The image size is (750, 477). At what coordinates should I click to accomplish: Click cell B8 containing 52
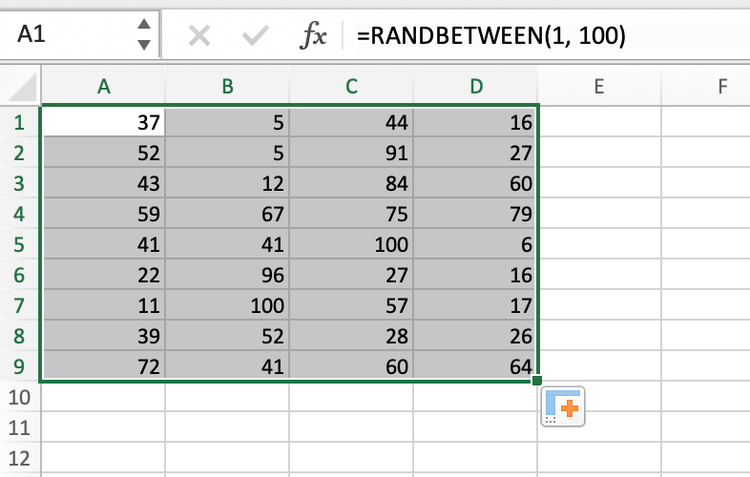[227, 336]
